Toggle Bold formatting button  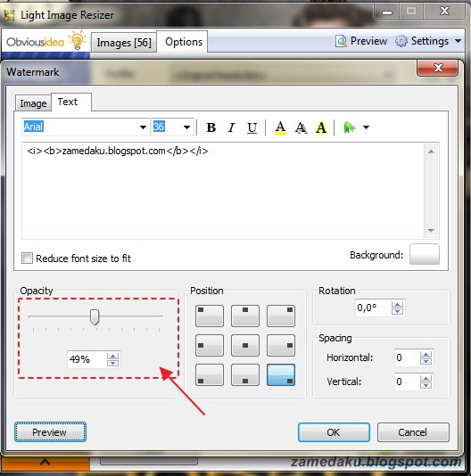[x=211, y=127]
